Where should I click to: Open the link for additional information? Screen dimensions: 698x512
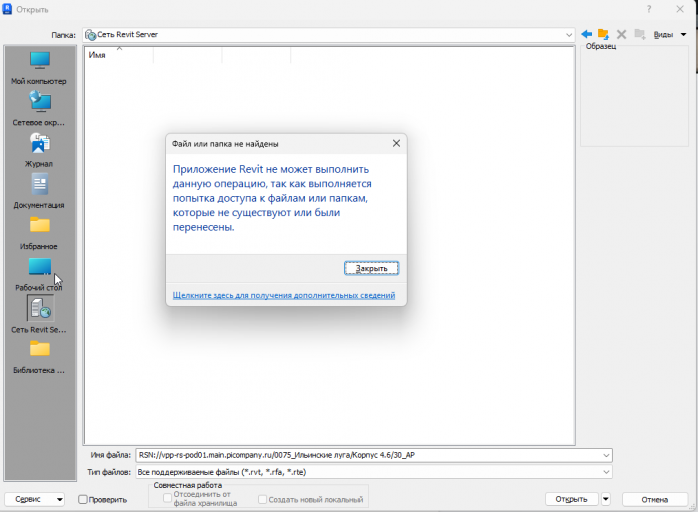[x=284, y=295]
